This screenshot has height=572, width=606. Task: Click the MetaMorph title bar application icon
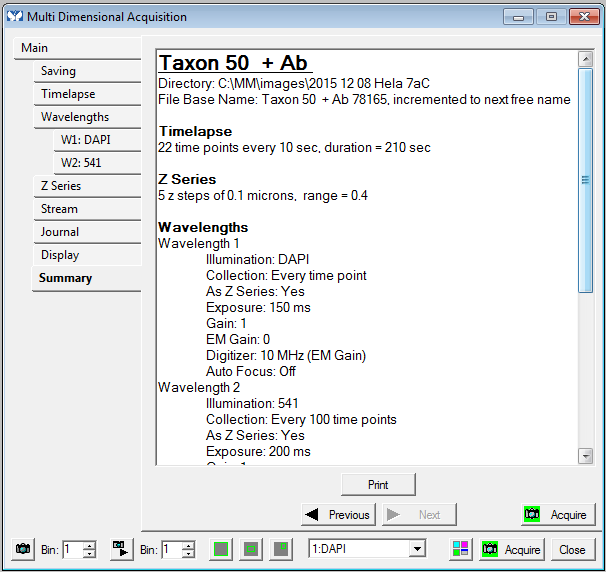click(15, 17)
